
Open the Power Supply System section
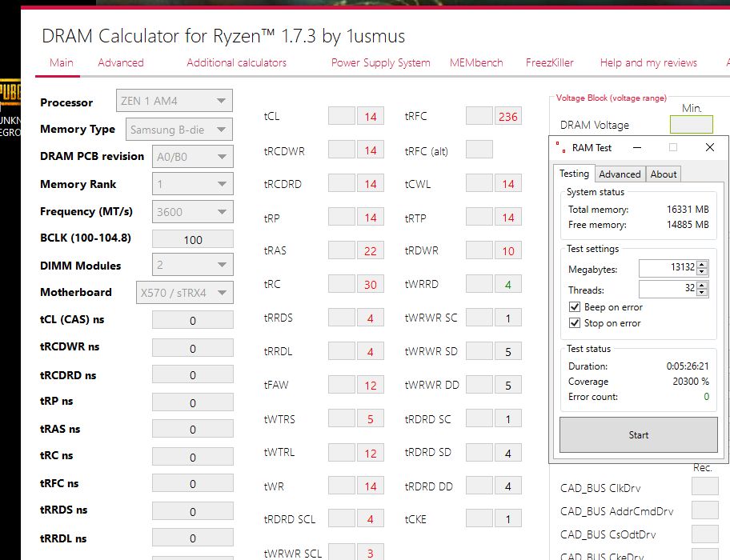coord(379,62)
